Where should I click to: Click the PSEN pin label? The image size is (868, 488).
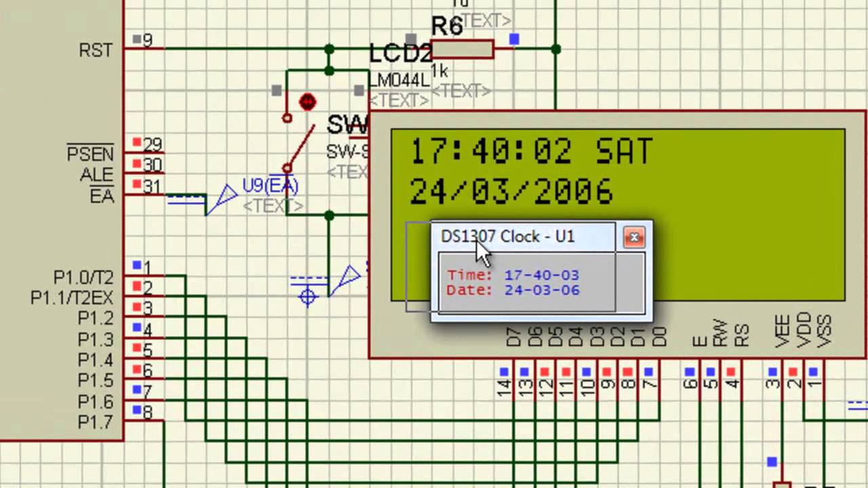coord(90,154)
